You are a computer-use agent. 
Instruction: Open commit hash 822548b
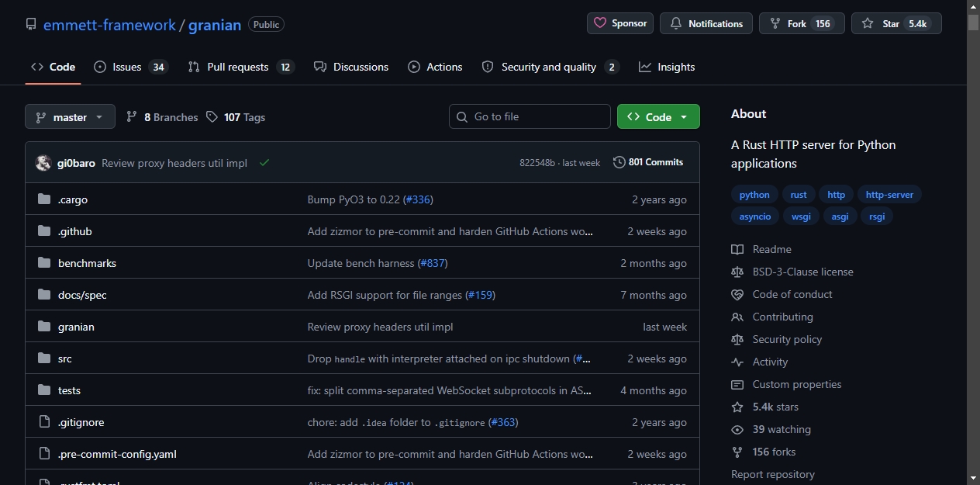(537, 163)
